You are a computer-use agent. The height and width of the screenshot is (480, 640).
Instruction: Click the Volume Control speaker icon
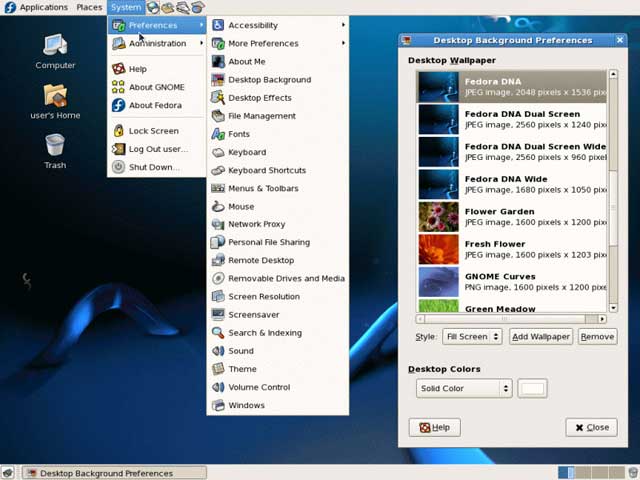[x=218, y=387]
